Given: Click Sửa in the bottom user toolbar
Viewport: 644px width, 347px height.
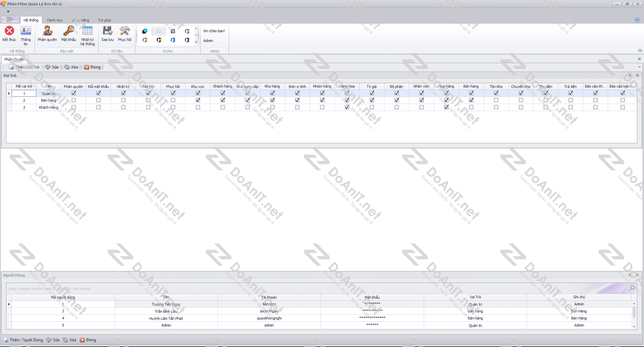Looking at the screenshot, I should pos(53,340).
